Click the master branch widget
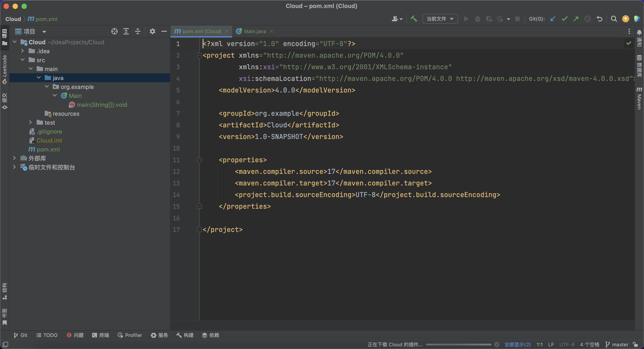 617,345
